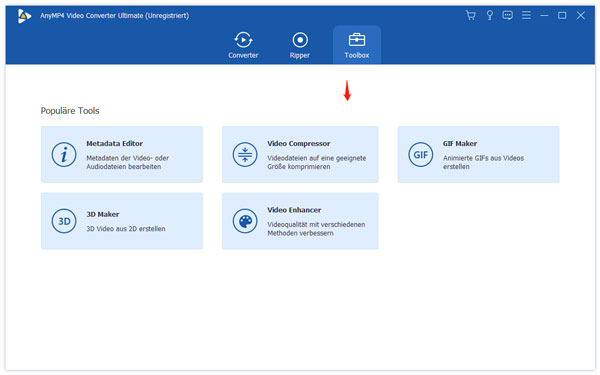Open the feedback chat icon

507,15
